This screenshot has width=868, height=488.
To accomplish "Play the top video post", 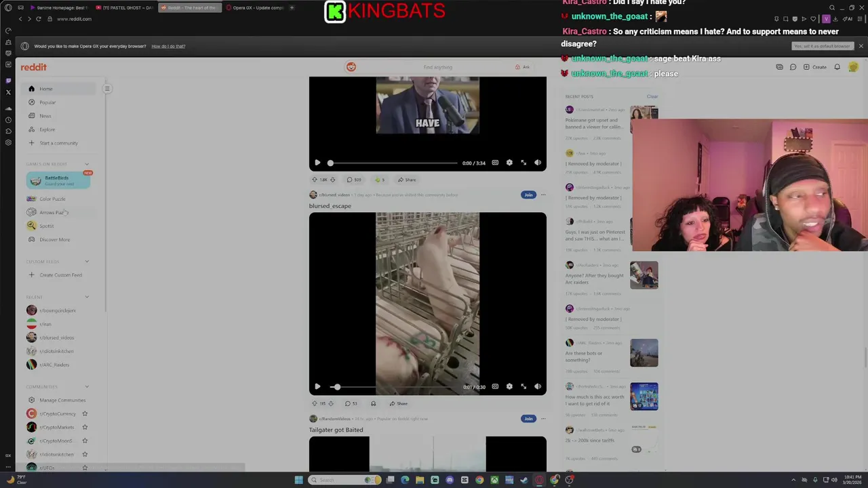I will [317, 163].
